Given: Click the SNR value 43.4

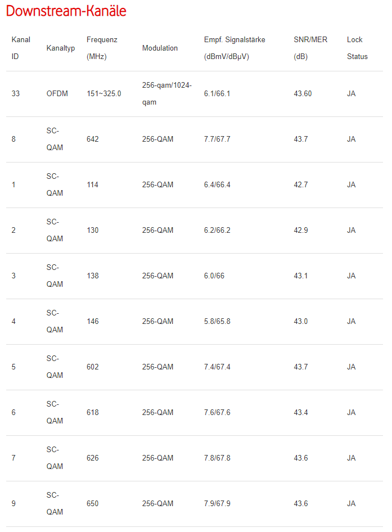Looking at the screenshot, I should click(301, 413).
